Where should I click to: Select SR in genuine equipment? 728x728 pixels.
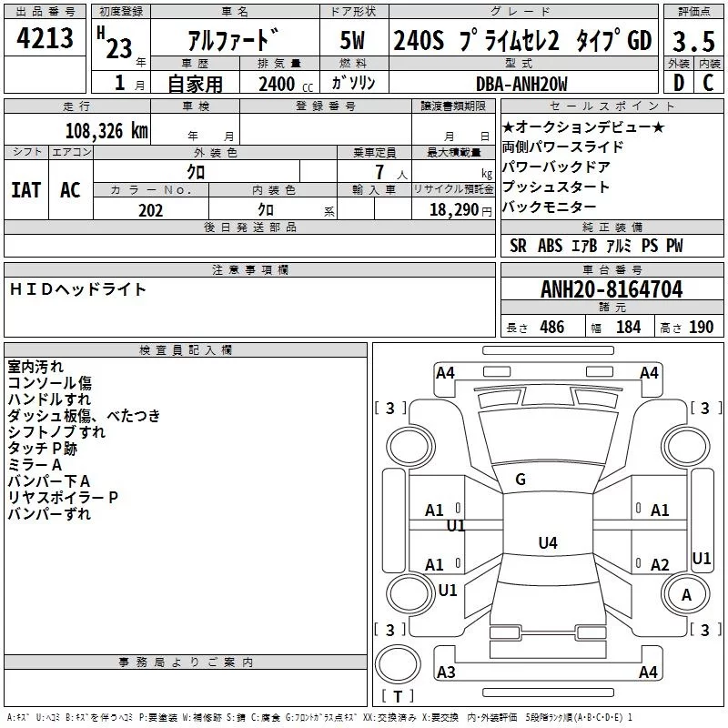[x=518, y=246]
